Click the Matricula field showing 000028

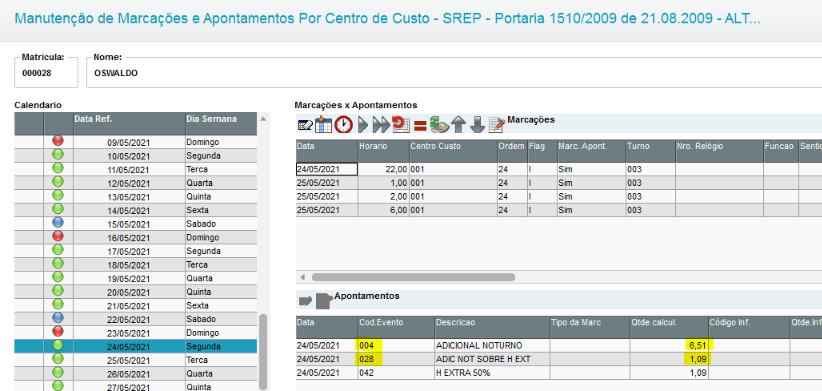46,73
